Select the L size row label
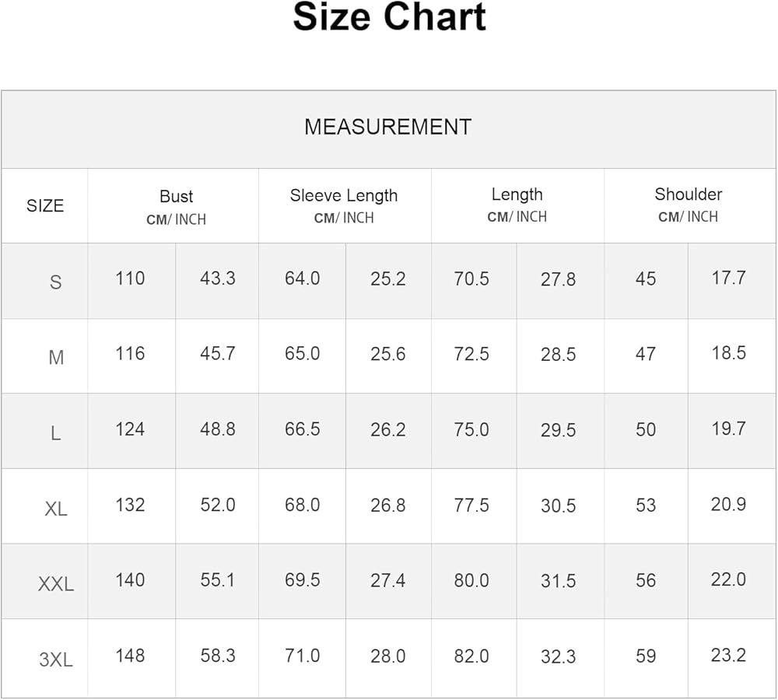778x700 pixels. [x=55, y=433]
